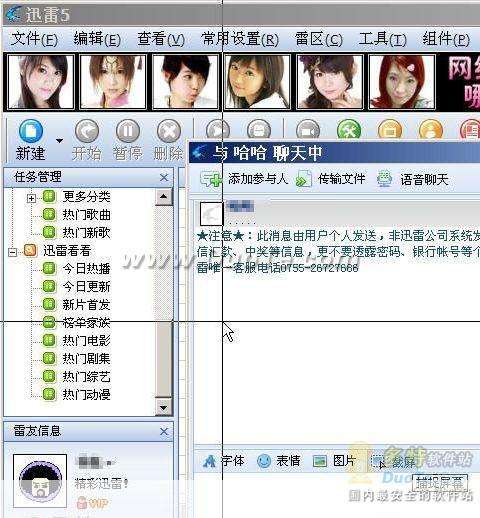The width and height of the screenshot is (480, 518).
Task: Click the 删除 delete toolbar icon
Action: coord(169,131)
